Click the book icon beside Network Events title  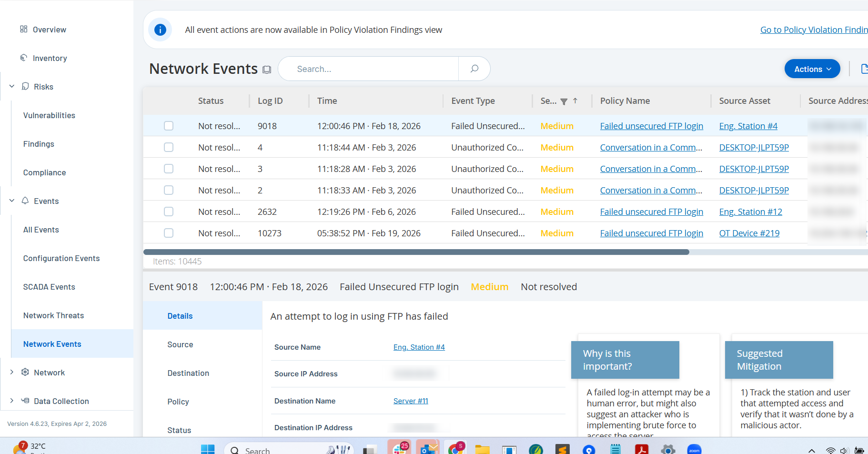pyautogui.click(x=267, y=70)
